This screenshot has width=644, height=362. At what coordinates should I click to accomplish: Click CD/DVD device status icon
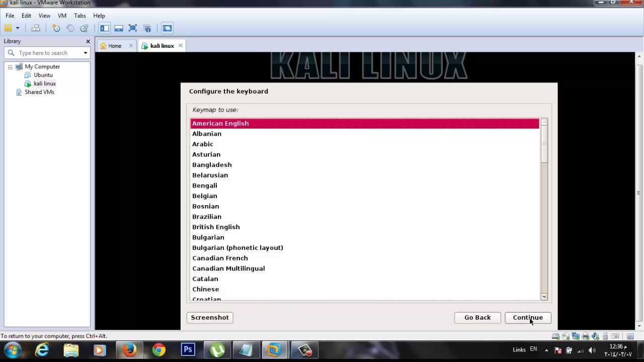point(566,336)
